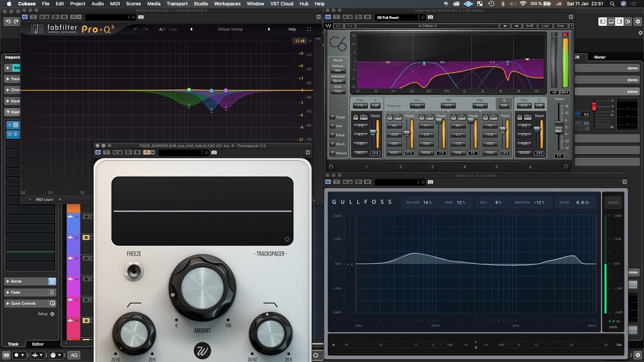The height and width of the screenshot is (362, 644).
Task: Open the MIDI Learn dropdown arrow
Action: pos(60,200)
